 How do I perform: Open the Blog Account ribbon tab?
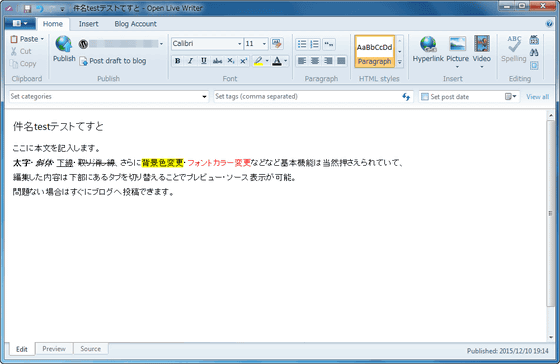pyautogui.click(x=135, y=24)
